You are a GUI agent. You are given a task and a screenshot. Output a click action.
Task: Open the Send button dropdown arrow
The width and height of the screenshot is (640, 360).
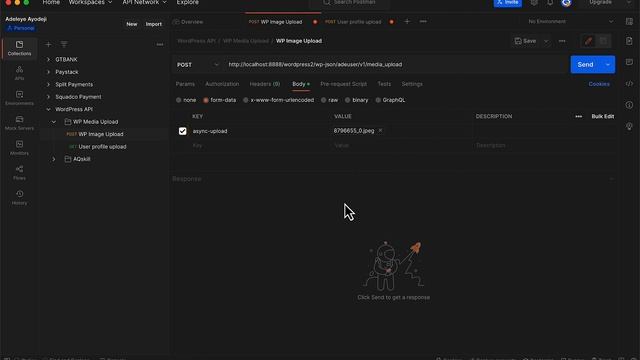608,64
